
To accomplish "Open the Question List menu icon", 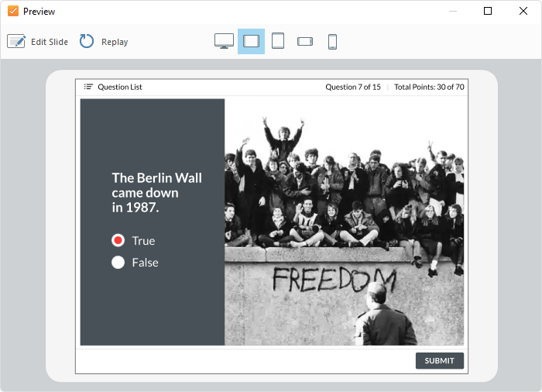I will [88, 87].
